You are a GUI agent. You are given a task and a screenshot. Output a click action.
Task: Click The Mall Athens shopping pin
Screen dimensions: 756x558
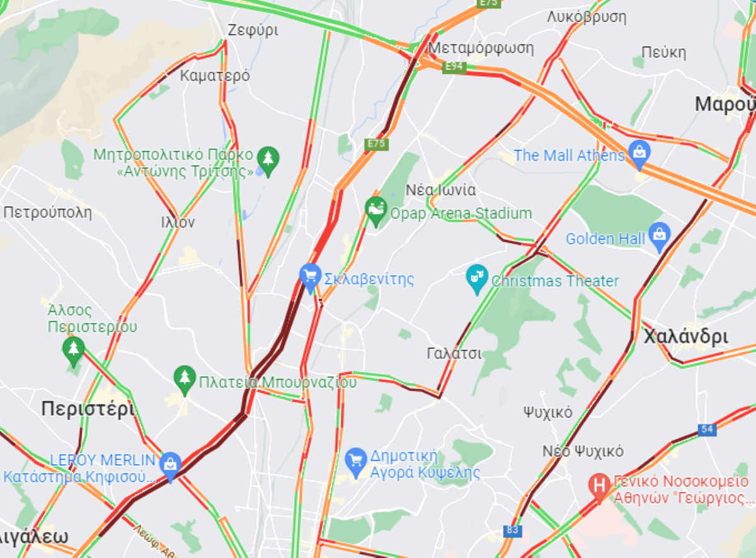[x=639, y=154]
